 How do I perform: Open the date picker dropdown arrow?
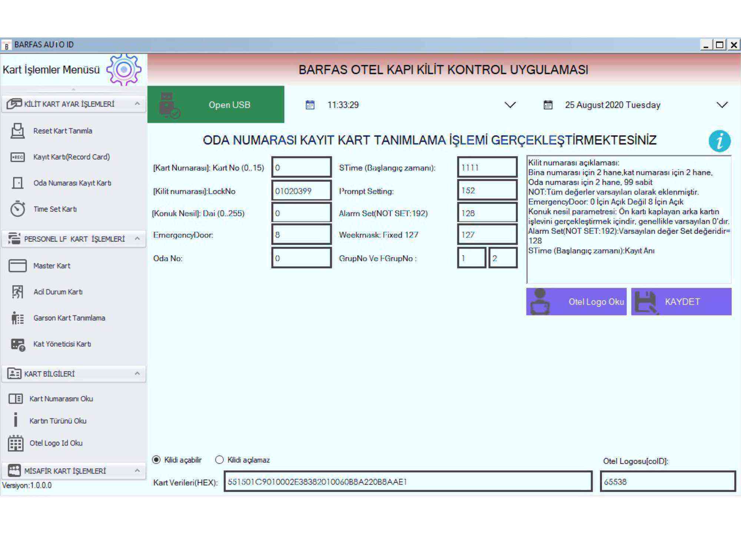[722, 105]
